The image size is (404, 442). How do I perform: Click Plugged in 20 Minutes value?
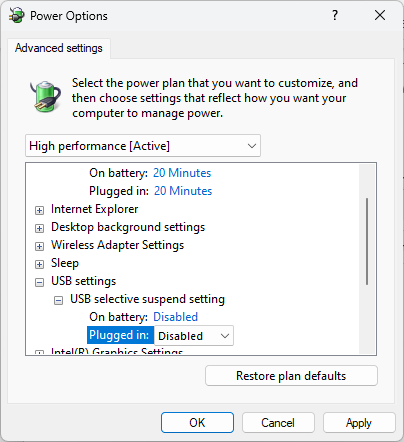pos(183,191)
